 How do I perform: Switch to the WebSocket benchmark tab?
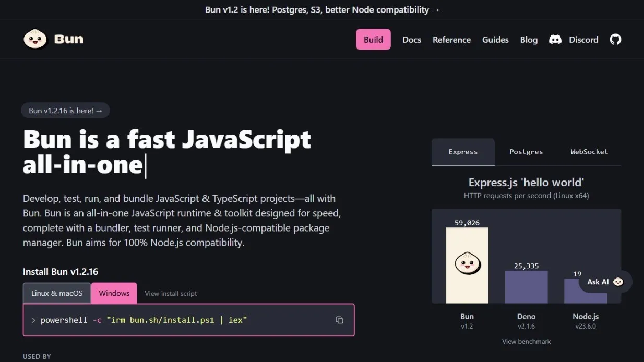[x=589, y=152]
